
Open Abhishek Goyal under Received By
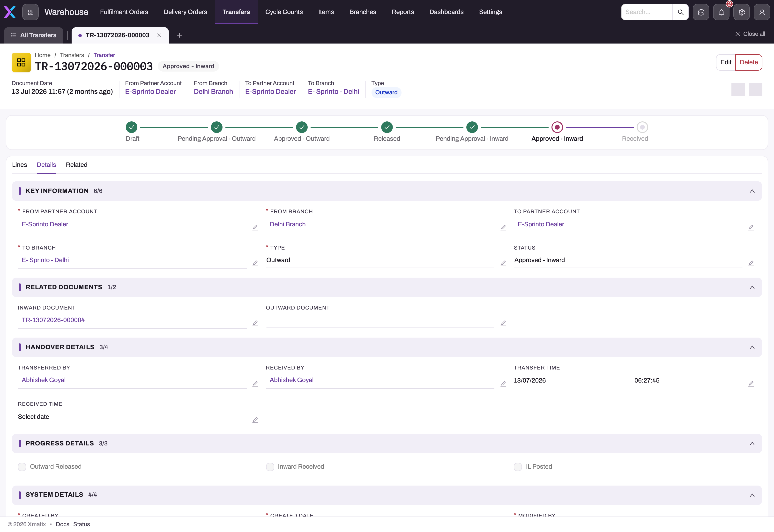pos(291,380)
